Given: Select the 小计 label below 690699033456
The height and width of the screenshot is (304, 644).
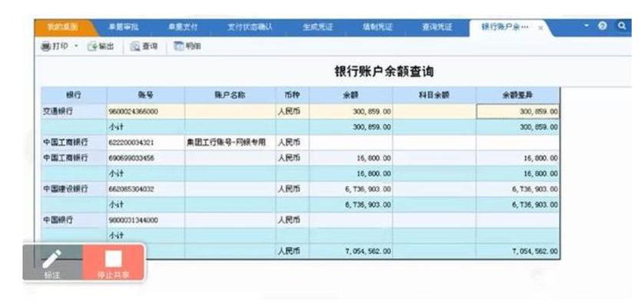Looking at the screenshot, I should pyautogui.click(x=116, y=174).
